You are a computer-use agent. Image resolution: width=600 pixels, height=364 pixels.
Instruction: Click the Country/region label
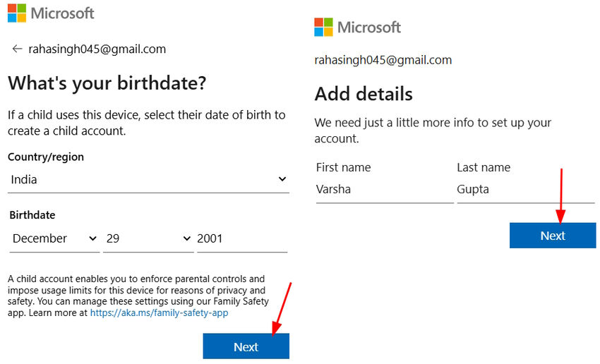point(46,157)
